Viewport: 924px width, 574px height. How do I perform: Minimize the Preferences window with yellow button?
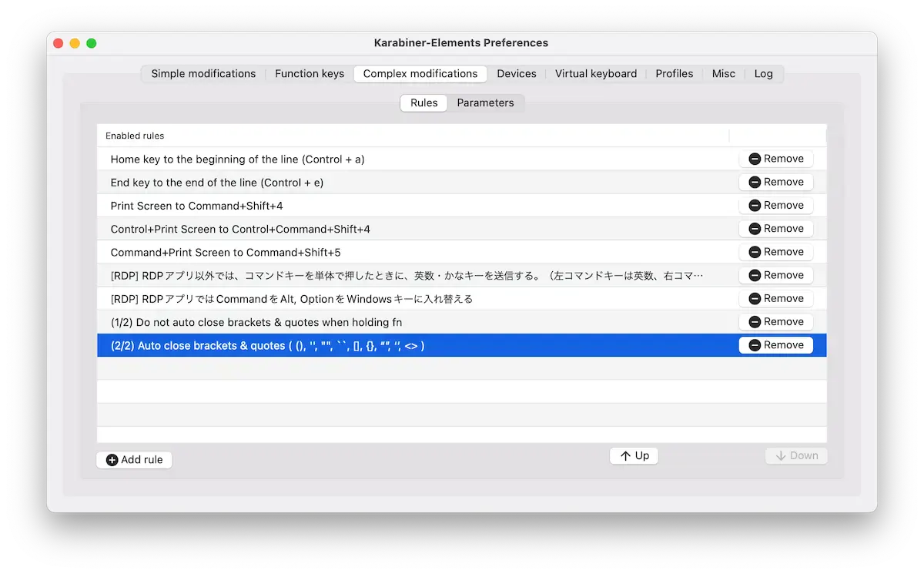point(75,43)
